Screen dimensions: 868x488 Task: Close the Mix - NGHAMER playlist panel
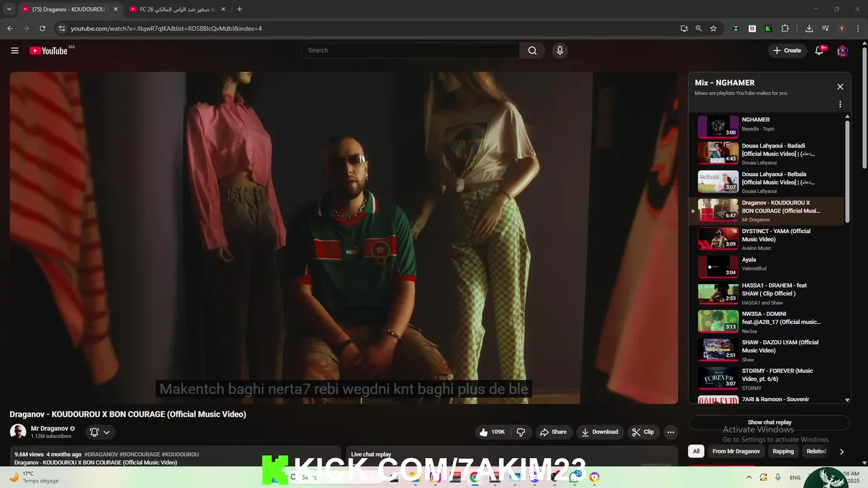coord(840,87)
